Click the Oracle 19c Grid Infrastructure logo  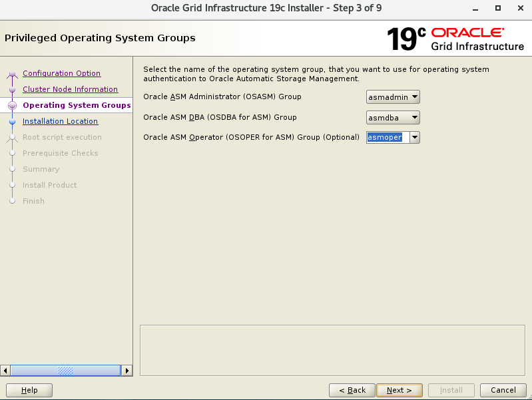coord(455,39)
